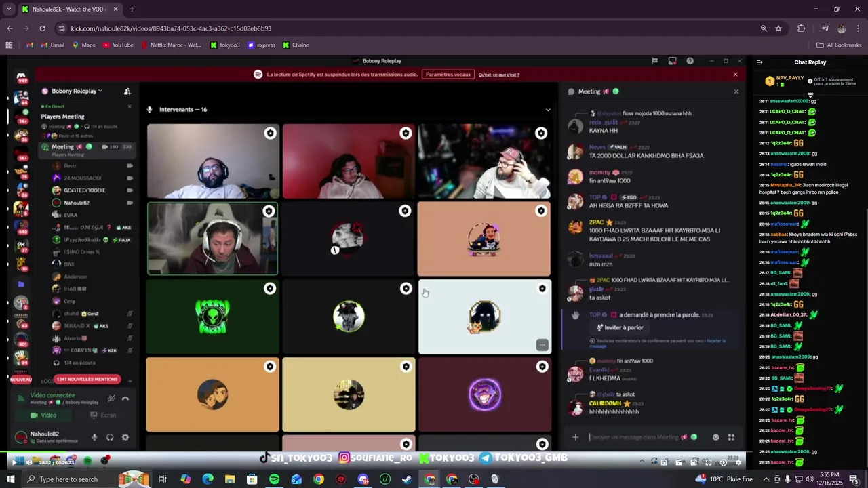Select user GOATEDNOOBIE in the speaker list
Screen dimensions: 868x488
tap(85, 190)
